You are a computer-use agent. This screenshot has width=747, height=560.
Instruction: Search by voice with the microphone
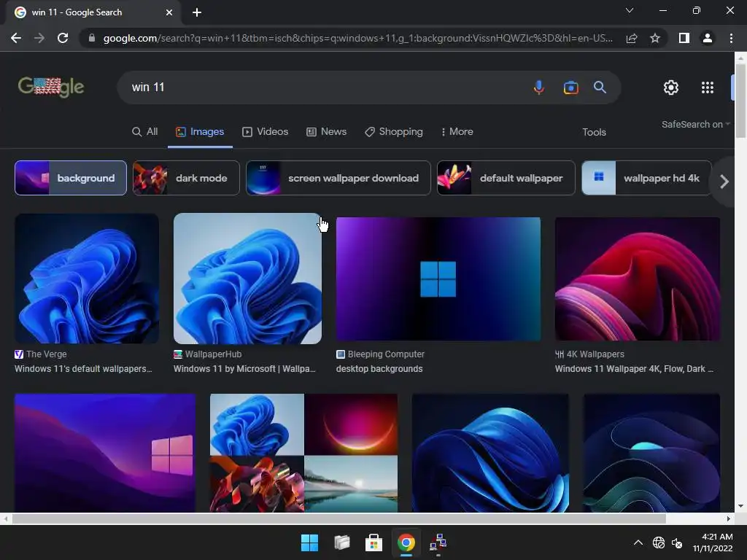tap(539, 87)
